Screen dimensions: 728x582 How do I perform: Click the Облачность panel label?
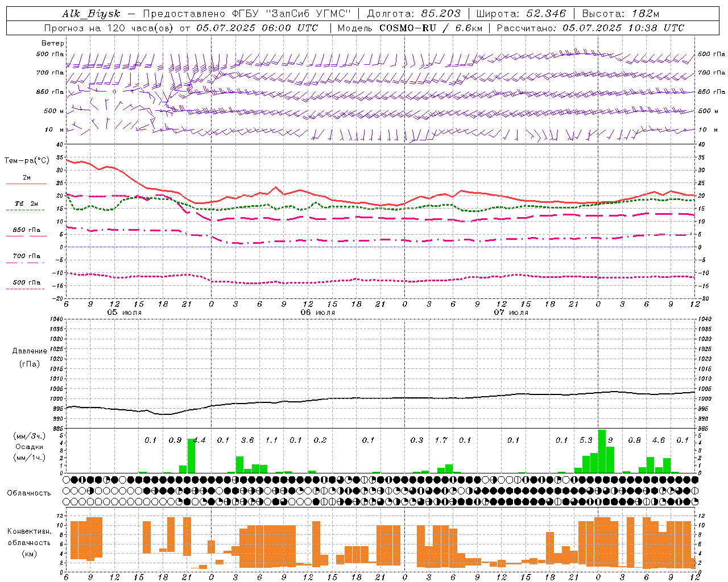(x=30, y=493)
